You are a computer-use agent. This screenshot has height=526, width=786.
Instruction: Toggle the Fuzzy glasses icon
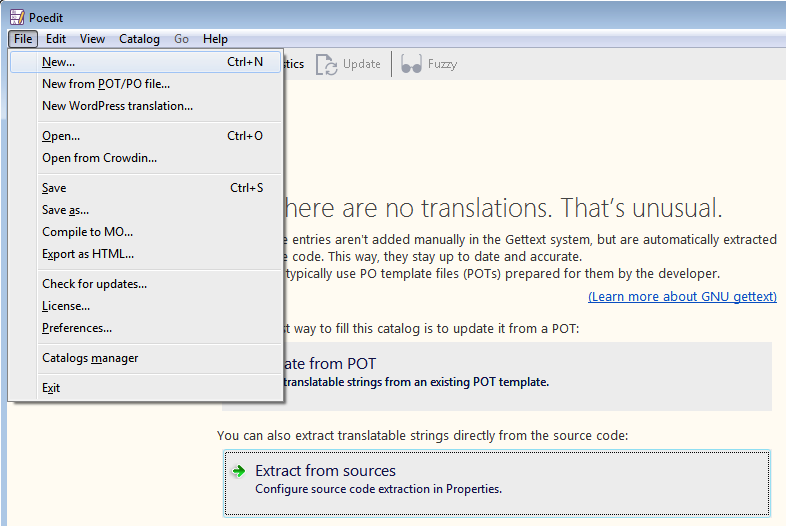[x=411, y=64]
